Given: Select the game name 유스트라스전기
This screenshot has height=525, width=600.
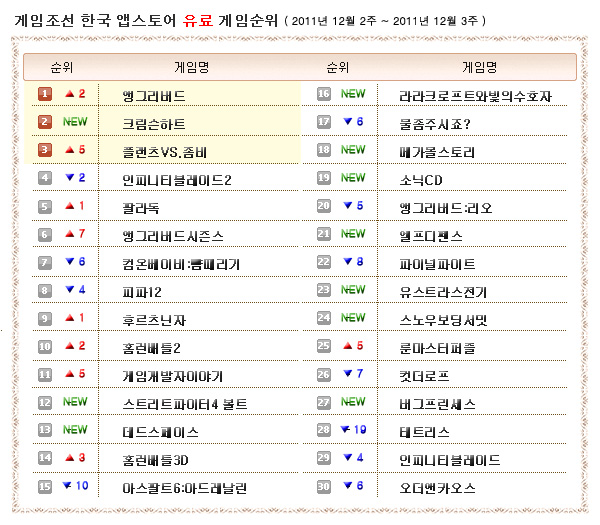Looking at the screenshot, I should (443, 292).
